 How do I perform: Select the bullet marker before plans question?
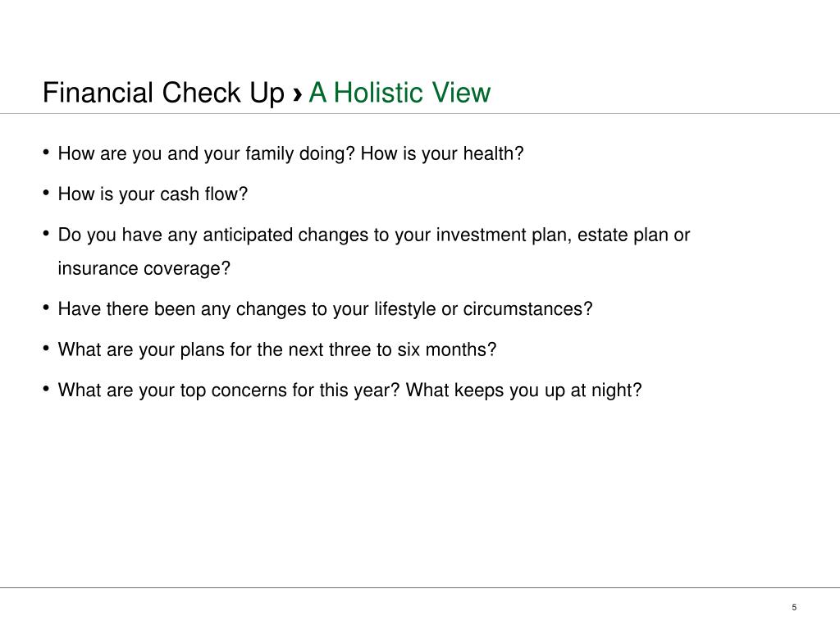46,348
